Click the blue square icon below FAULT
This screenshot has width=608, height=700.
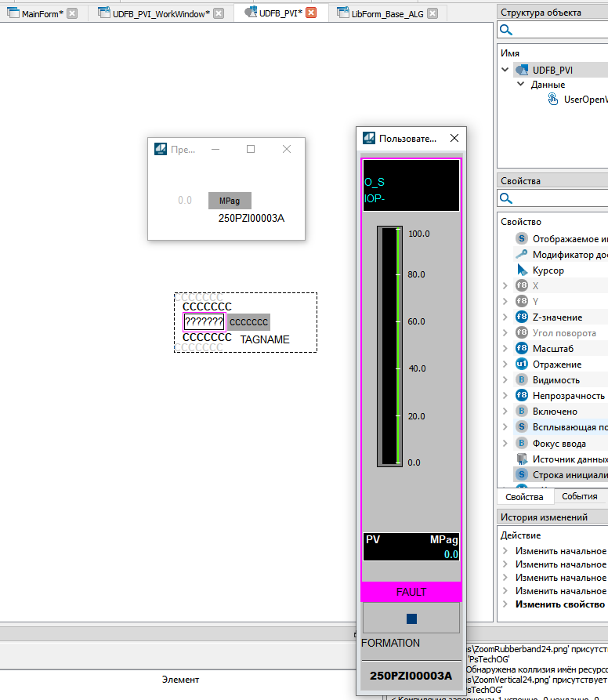pyautogui.click(x=411, y=618)
